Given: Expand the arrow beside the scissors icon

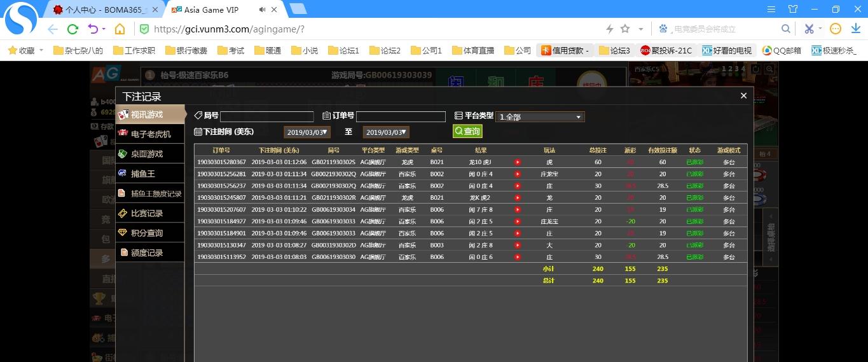Looking at the screenshot, I should click(820, 29).
